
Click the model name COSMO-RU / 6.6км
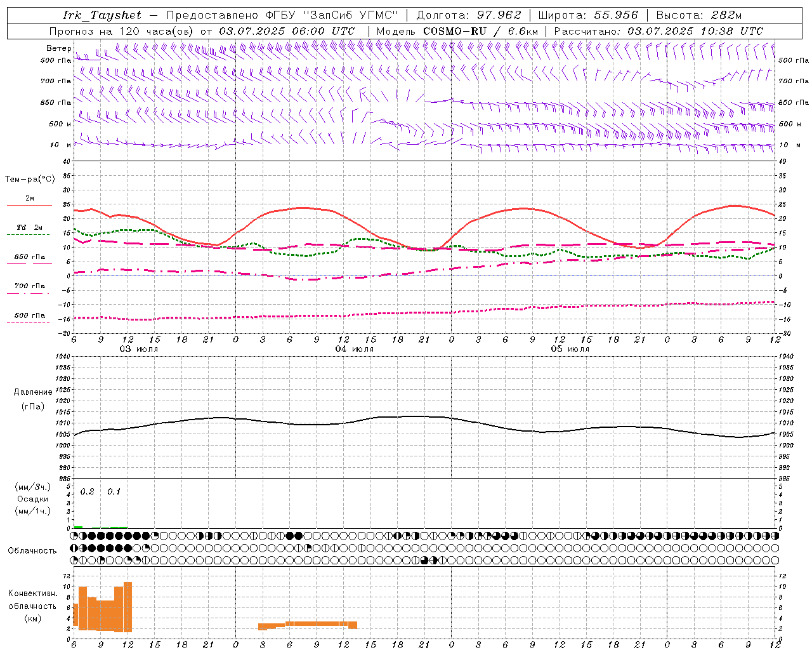pos(480,31)
